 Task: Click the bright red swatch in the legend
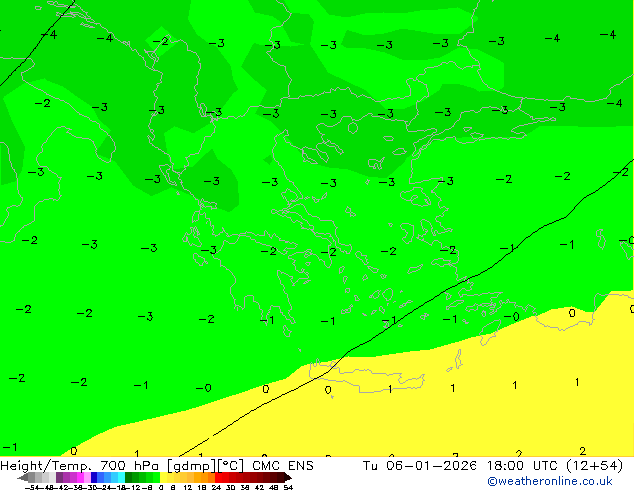[x=218, y=477]
